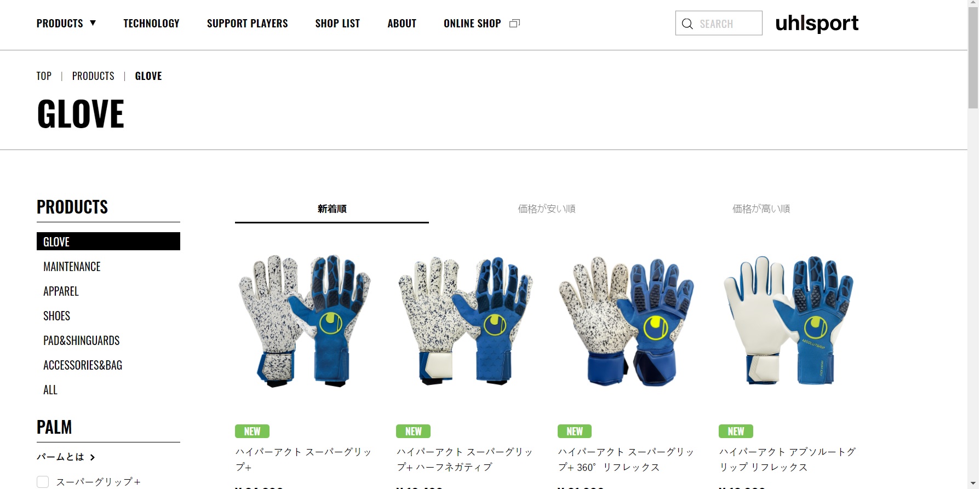This screenshot has width=980, height=489.
Task: Open the TECHNOLOGY menu item
Action: point(151,23)
